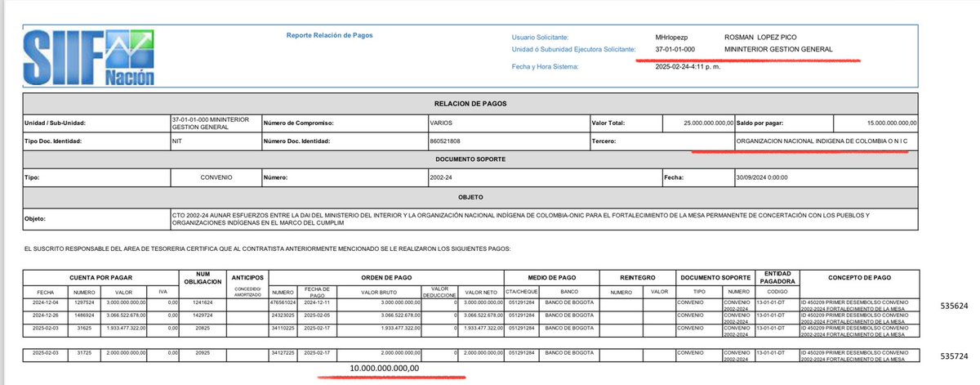Click the 'Número Doc. Identidad:' label
Viewport: 980px width, 385px height.
click(297, 141)
